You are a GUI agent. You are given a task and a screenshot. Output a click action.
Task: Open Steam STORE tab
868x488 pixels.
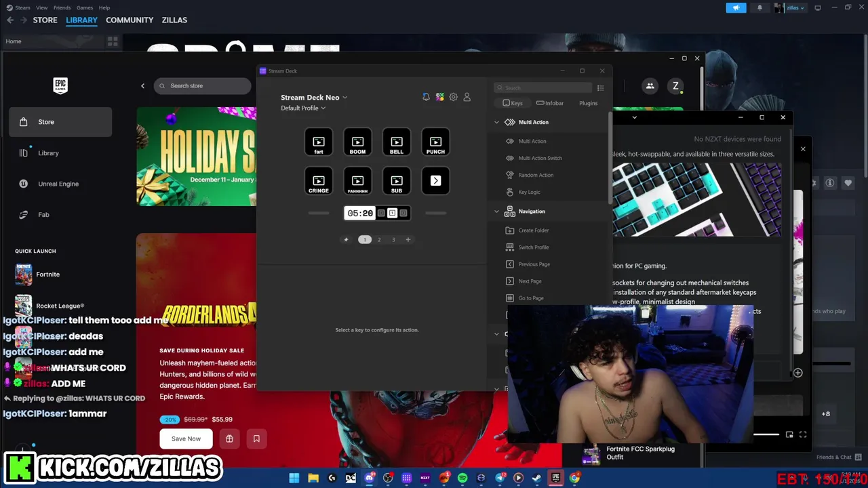(45, 20)
